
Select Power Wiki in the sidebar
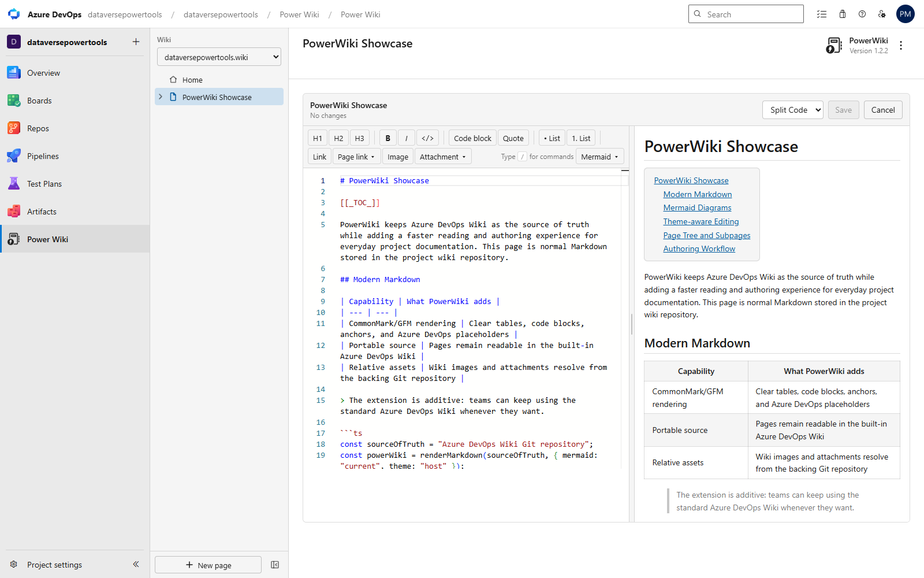point(75,239)
